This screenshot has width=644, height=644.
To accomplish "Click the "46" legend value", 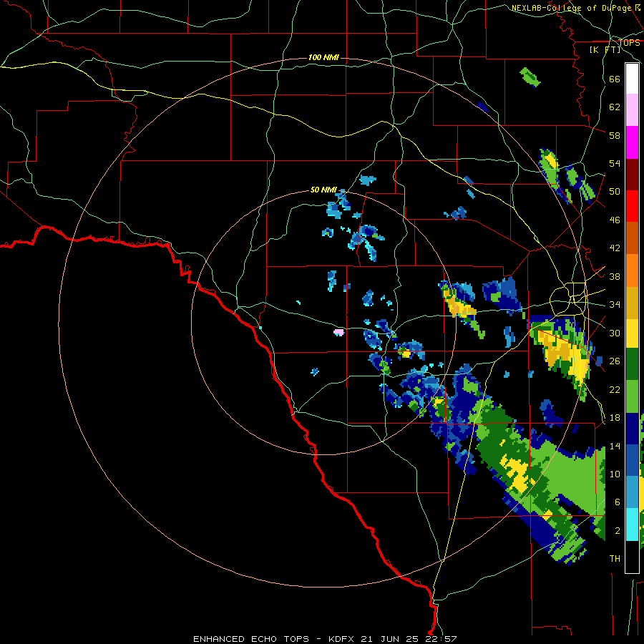I will [615, 220].
